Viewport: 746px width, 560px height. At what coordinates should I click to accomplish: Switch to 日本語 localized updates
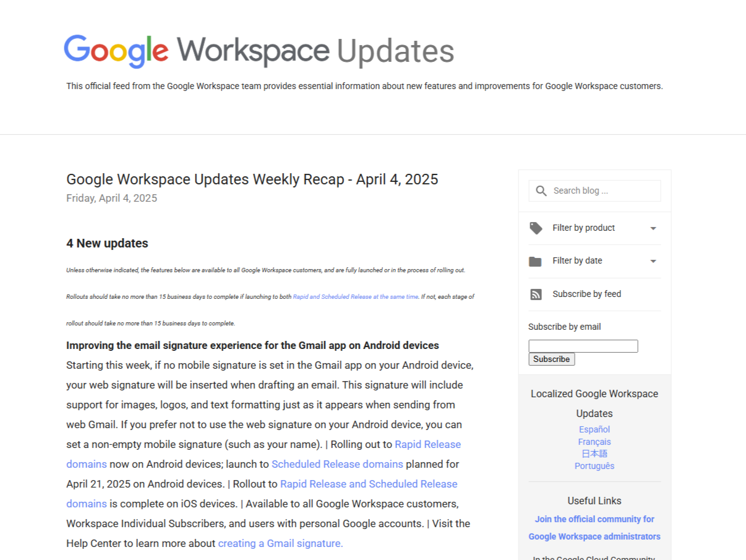click(x=594, y=454)
